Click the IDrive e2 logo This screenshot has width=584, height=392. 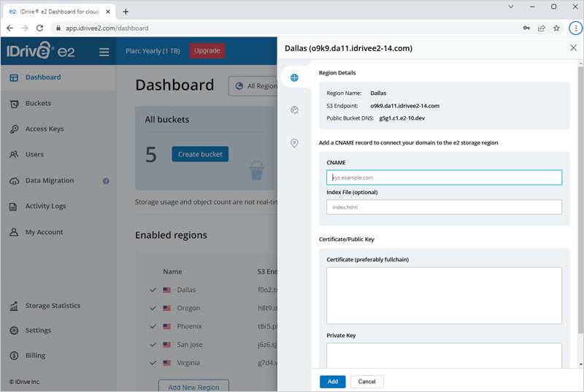click(x=40, y=50)
